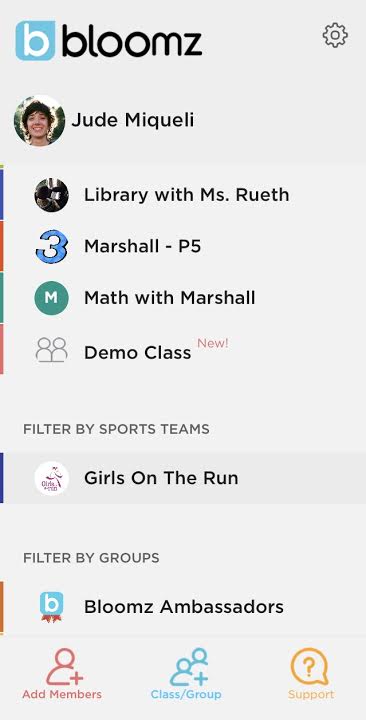Open Add Members at the bottom
The width and height of the screenshot is (366, 720).
(62, 674)
